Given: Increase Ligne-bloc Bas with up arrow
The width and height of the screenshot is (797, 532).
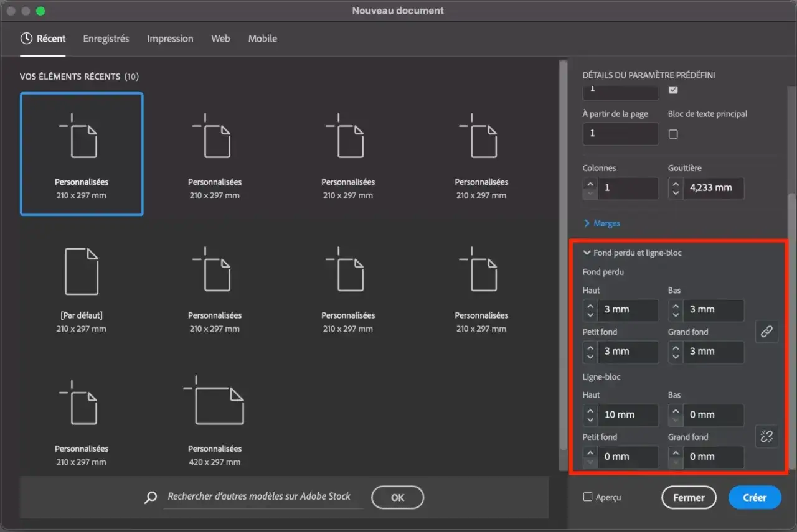Looking at the screenshot, I should (676, 410).
